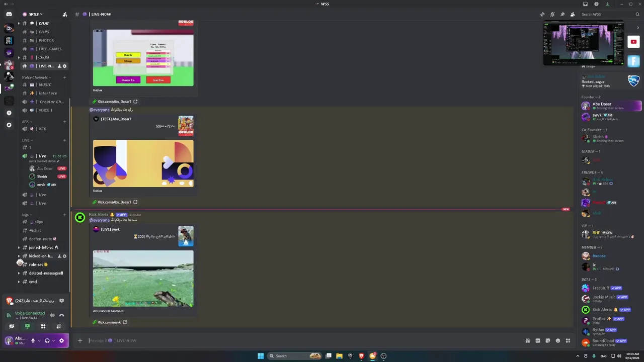
Task: Open soundboard icon in voice panel
Action: click(x=59, y=326)
